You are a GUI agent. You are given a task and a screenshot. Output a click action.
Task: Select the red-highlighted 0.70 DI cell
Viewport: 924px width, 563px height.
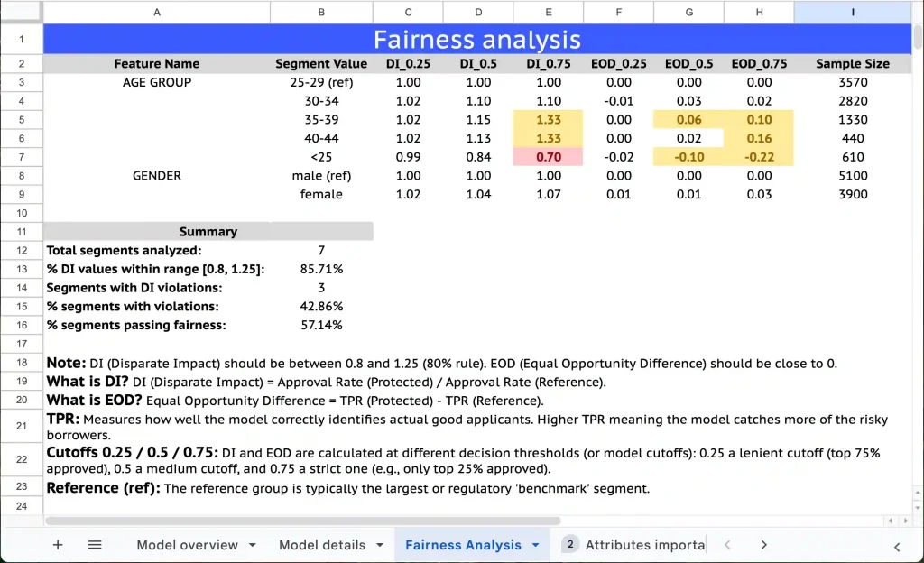549,156
